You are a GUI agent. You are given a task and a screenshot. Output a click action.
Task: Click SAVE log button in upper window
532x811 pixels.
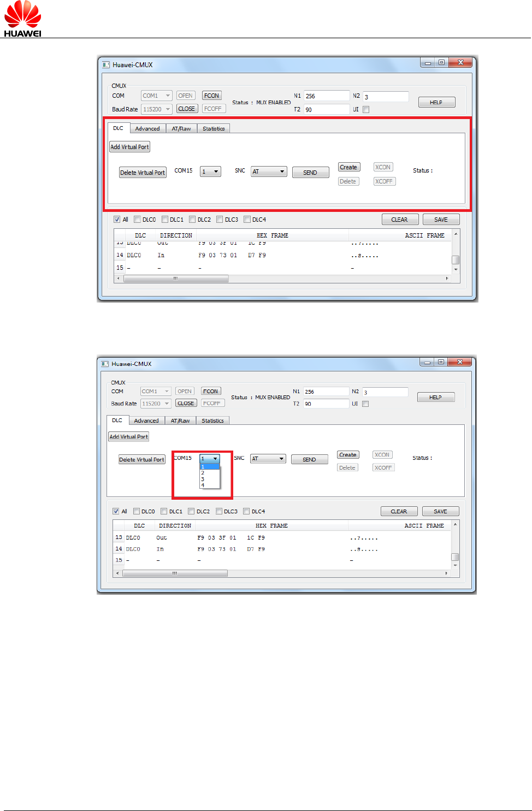click(441, 220)
